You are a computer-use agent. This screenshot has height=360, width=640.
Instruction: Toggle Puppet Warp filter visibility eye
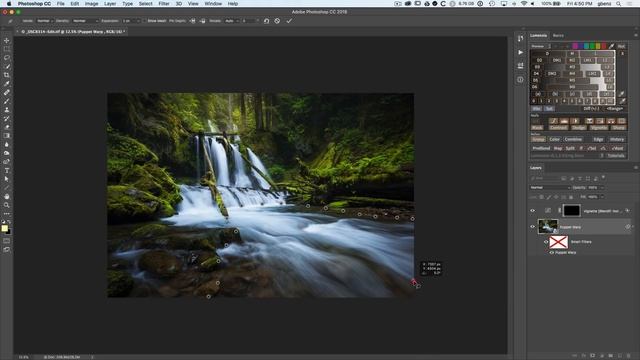click(552, 253)
